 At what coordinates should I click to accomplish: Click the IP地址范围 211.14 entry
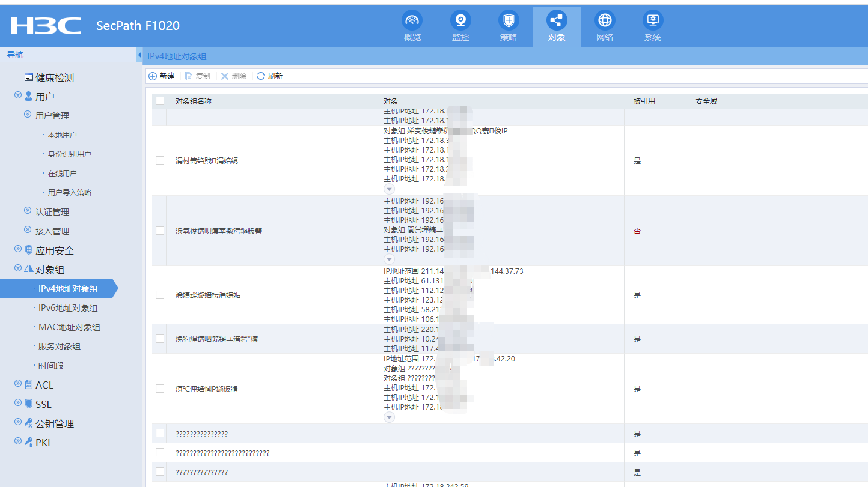tap(453, 271)
